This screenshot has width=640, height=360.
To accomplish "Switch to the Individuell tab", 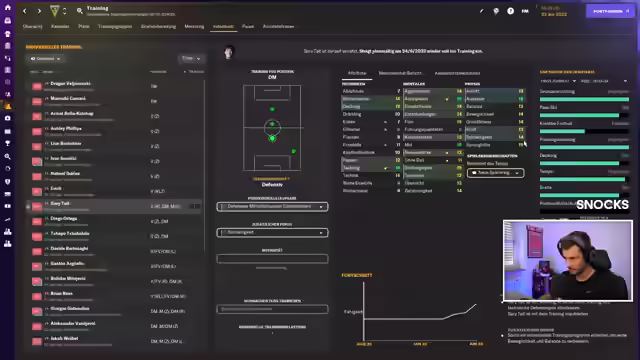I will click(223, 27).
